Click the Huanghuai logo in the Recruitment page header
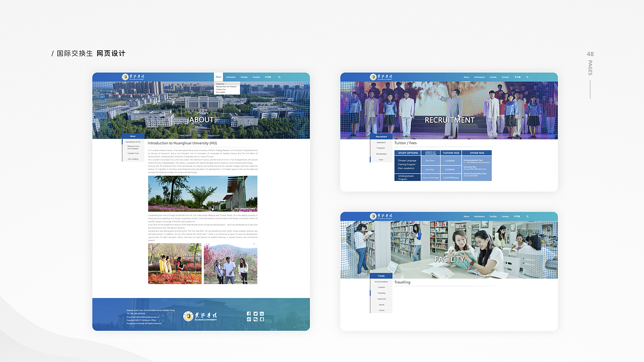This screenshot has width=644, height=362. tap(381, 77)
